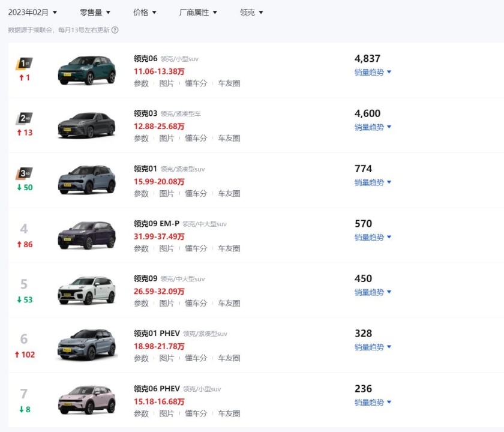Expand 销量趋势 for 领克03 with 4,600 sales
The width and height of the screenshot is (504, 432).
(373, 127)
